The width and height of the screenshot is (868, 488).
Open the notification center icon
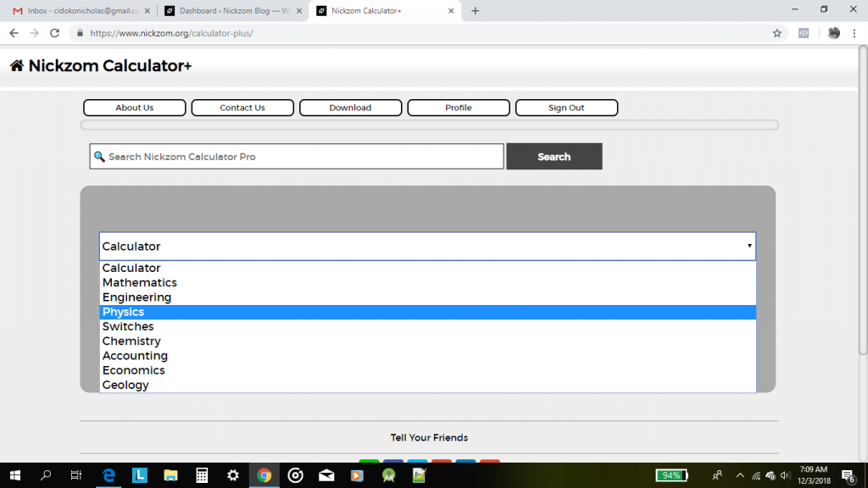tap(849, 476)
